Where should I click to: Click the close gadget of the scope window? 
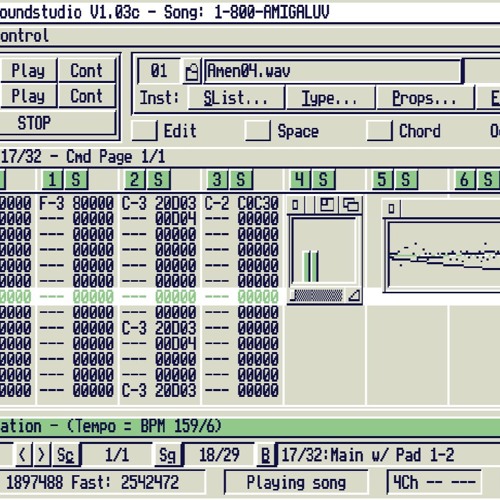point(392,209)
